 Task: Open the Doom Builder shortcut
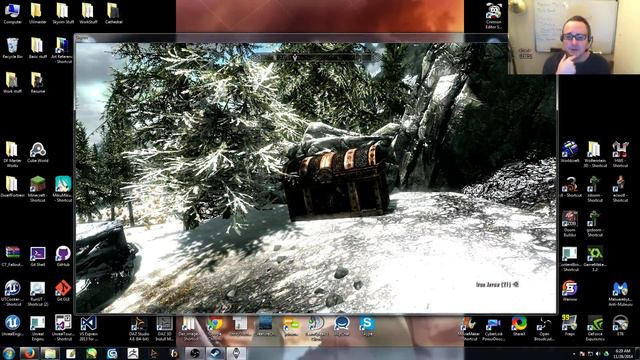569,224
